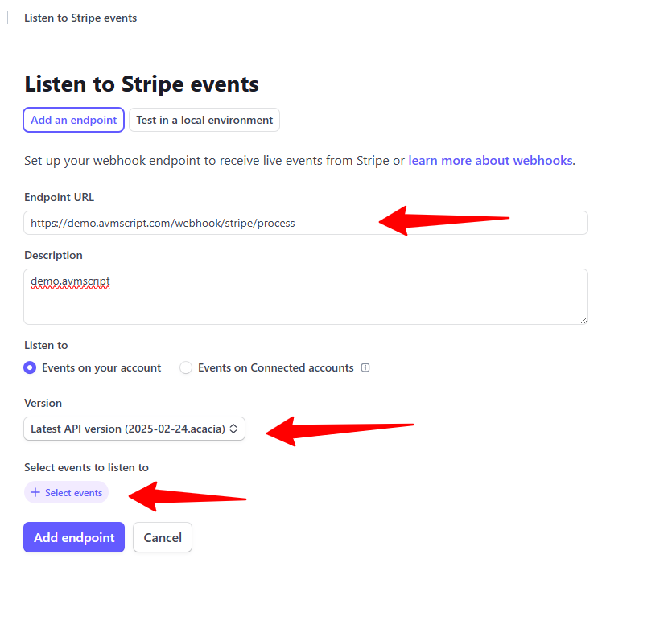Click the Select events to listen to label
This screenshot has height=620, width=672.
pos(86,467)
